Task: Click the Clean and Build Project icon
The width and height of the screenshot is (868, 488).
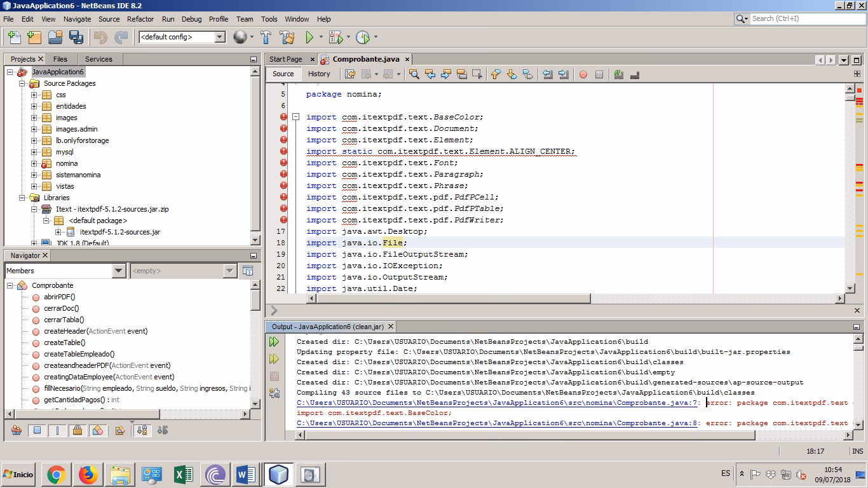Action: pyautogui.click(x=287, y=37)
